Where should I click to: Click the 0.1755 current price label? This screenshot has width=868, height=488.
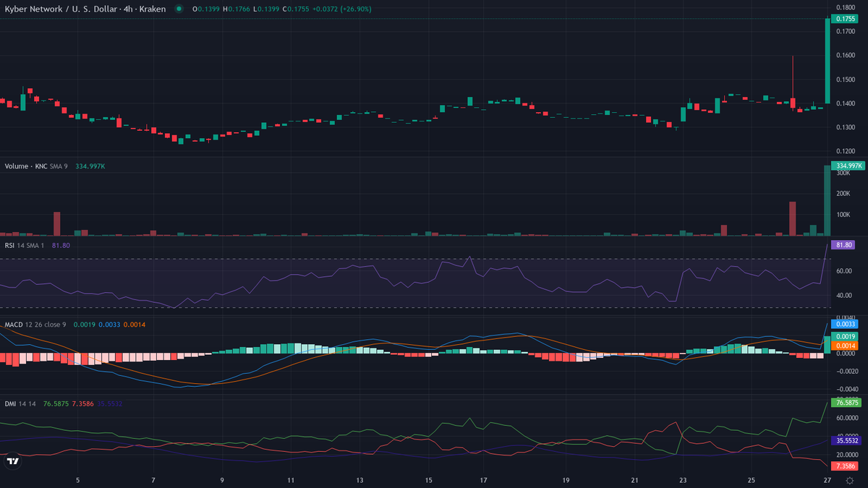[845, 20]
